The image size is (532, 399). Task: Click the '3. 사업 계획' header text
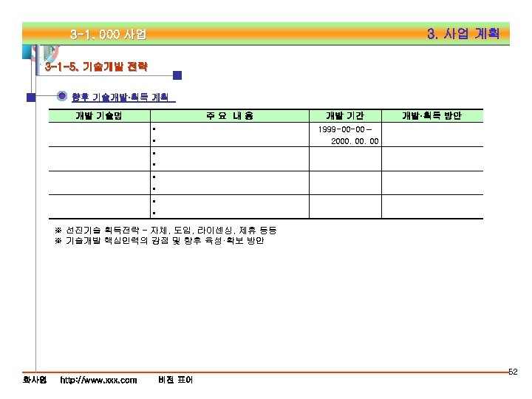[x=463, y=33]
